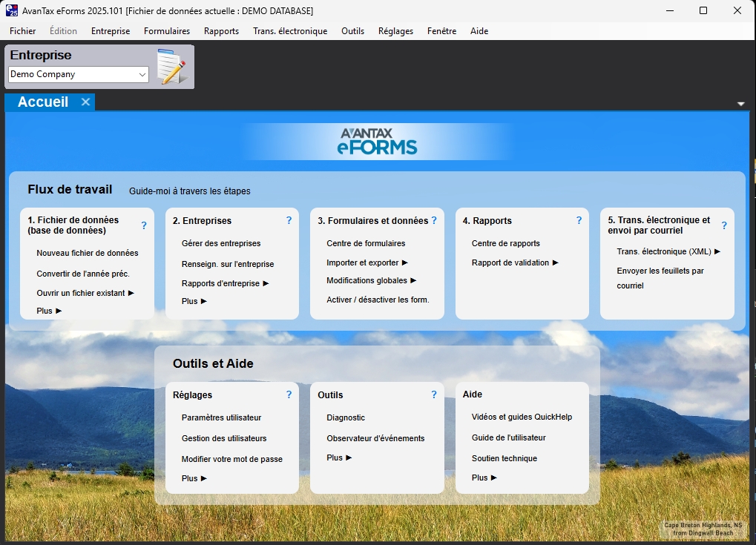
Task: Expand Trans. électronique (XML) submenu
Action: (x=717, y=251)
